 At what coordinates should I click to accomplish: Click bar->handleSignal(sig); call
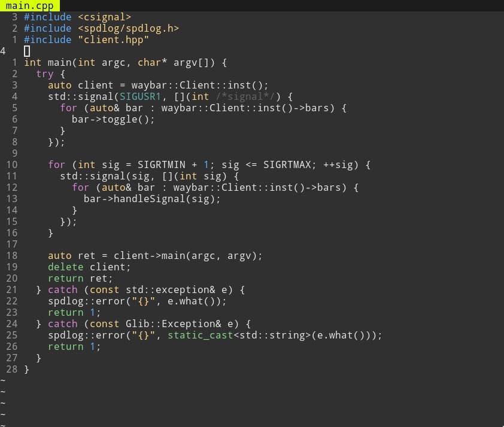(x=152, y=199)
